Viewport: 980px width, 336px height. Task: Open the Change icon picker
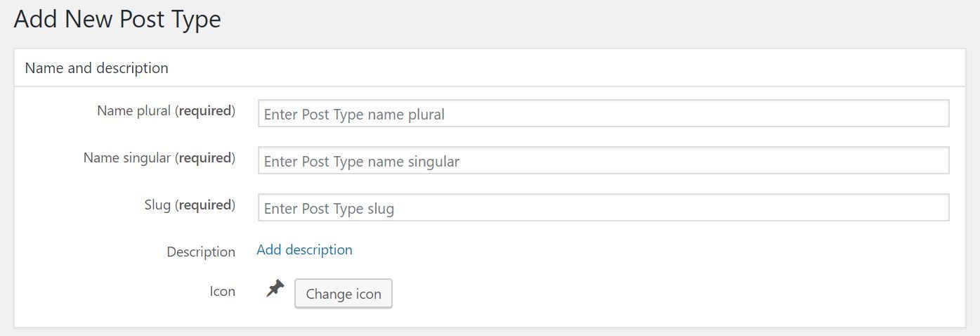click(x=344, y=294)
